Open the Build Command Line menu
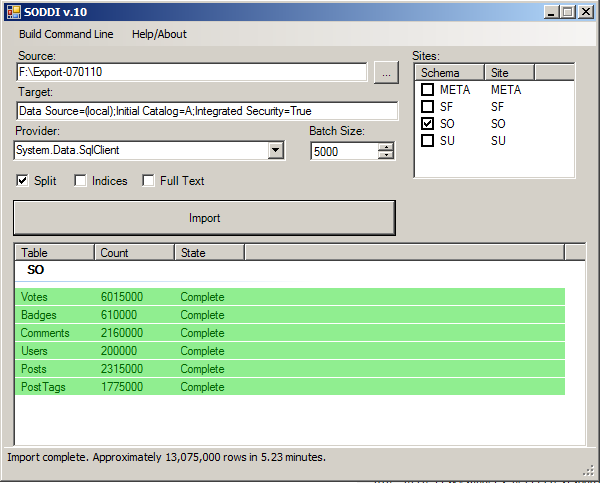Screen dimensions: 600x483 click(x=66, y=34)
